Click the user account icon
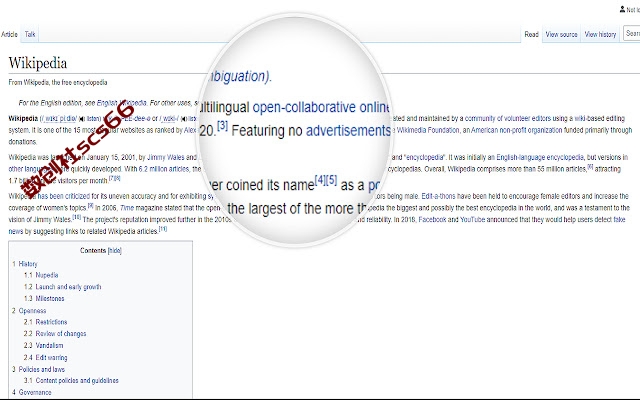Screen dimensions: 640x400 pos(622,9)
